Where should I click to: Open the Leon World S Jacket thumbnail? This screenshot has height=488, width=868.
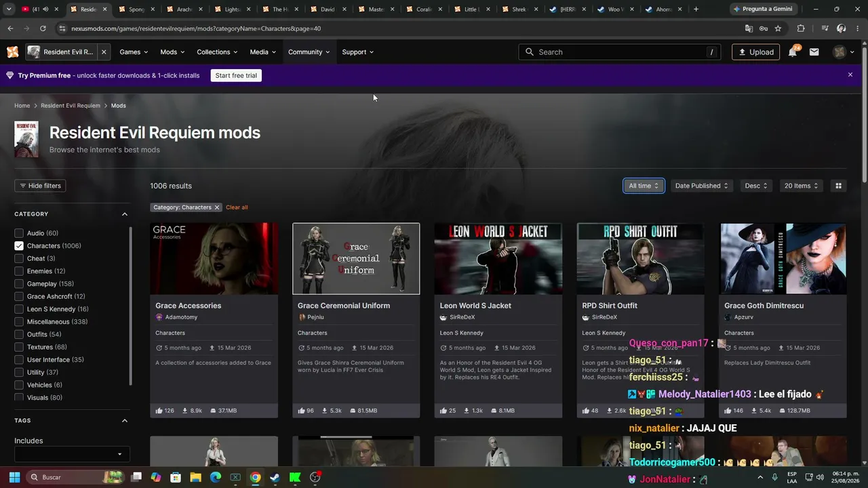tap(498, 259)
